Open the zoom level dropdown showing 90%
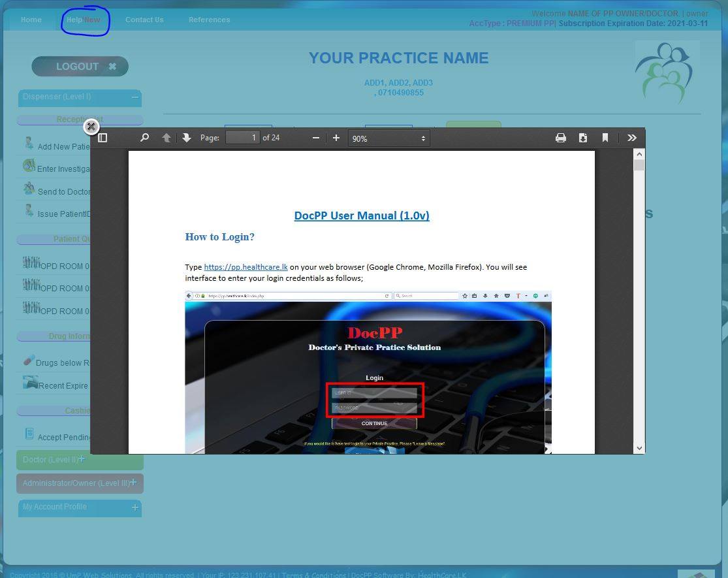 tap(389, 138)
